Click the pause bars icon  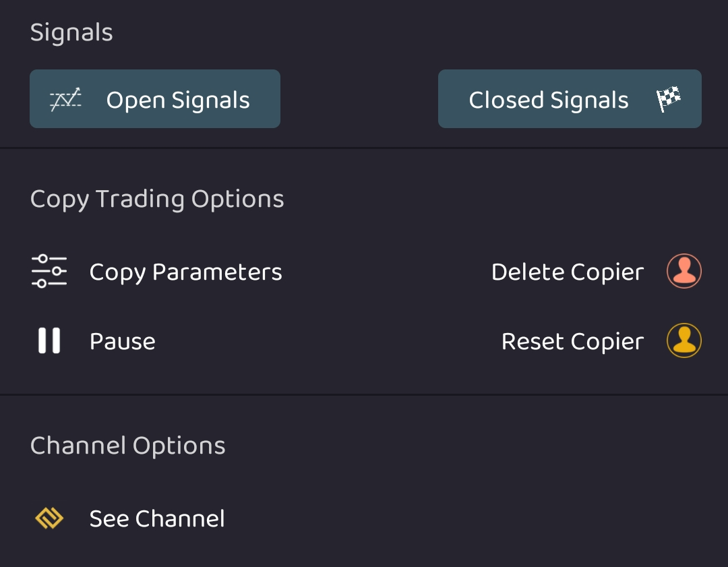point(49,340)
